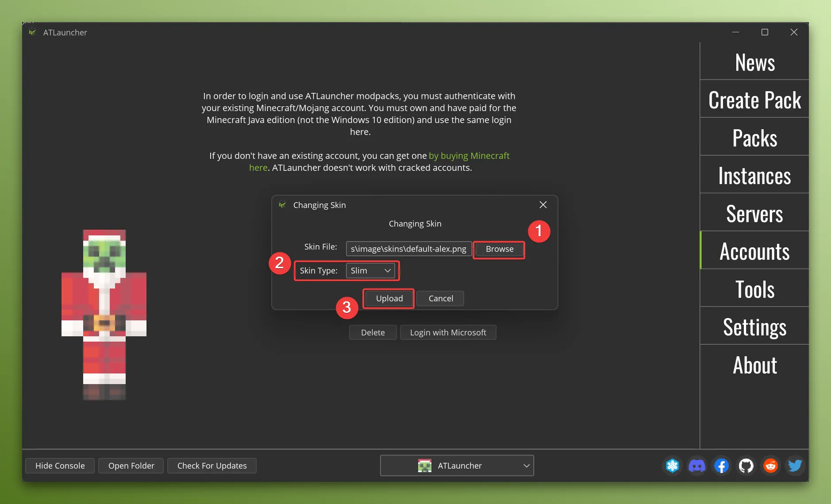The image size is (831, 504).
Task: Open the ATLauncher account selector dropdown
Action: click(x=457, y=466)
